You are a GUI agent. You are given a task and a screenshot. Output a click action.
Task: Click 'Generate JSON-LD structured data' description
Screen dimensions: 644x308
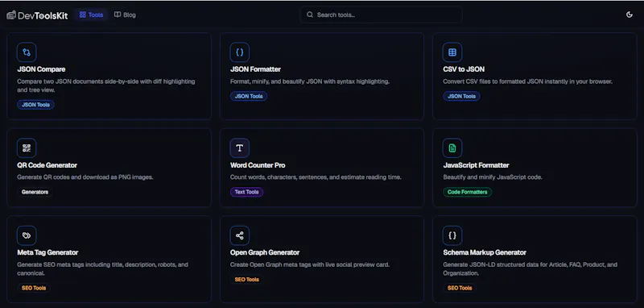530,269
